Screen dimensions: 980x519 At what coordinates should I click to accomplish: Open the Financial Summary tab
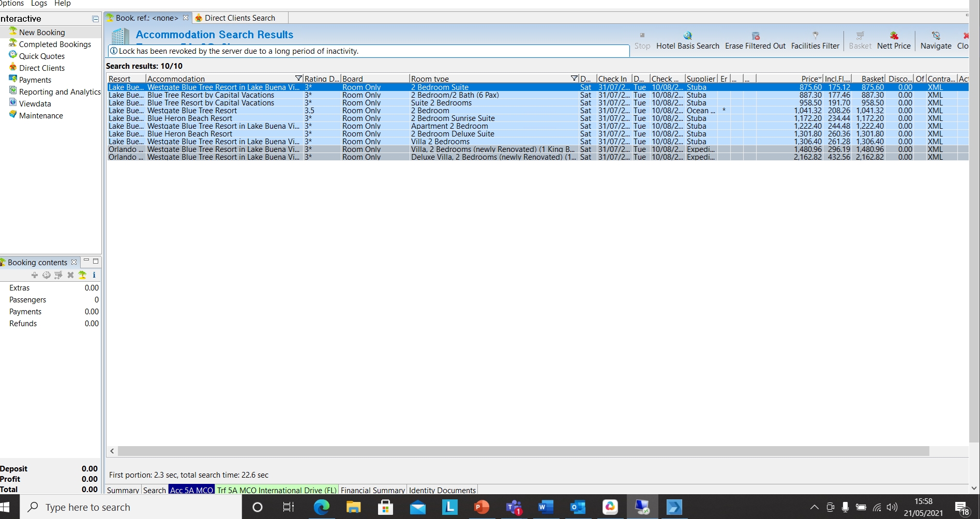(x=372, y=490)
